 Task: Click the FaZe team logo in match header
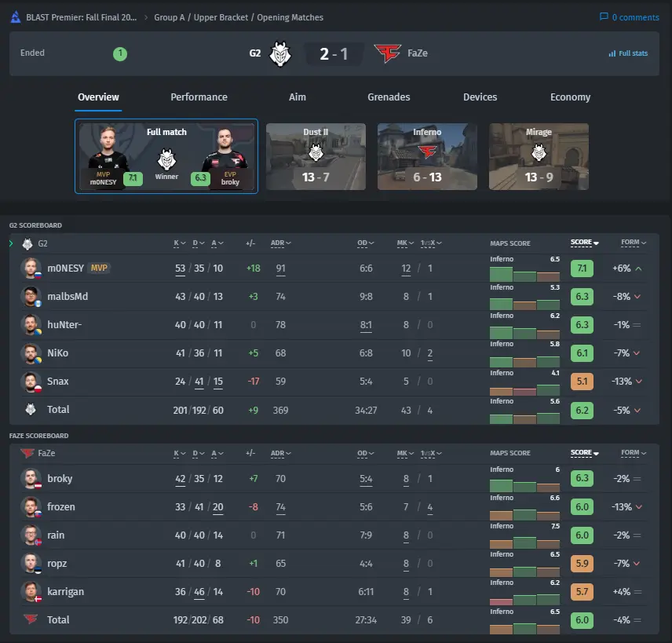pos(388,53)
